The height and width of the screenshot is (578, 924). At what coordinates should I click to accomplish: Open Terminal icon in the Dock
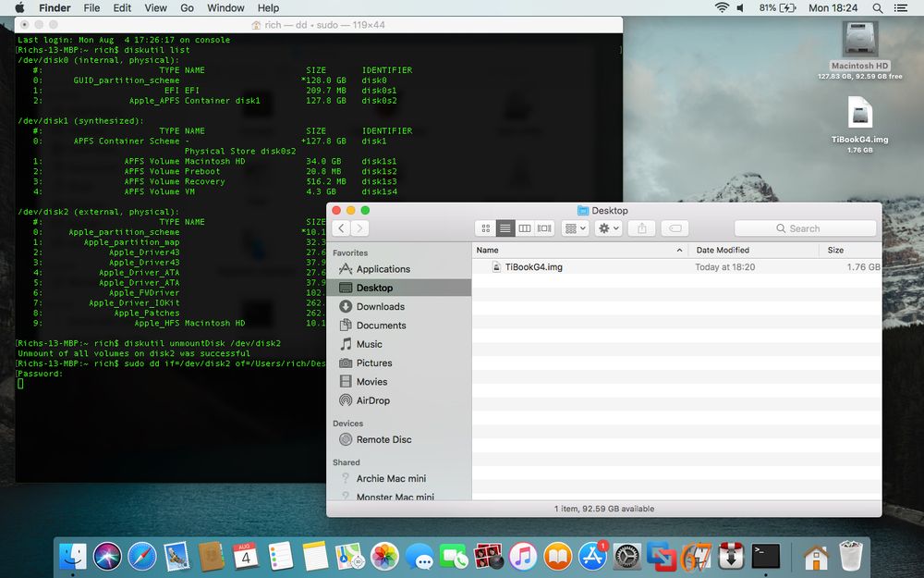pos(765,556)
